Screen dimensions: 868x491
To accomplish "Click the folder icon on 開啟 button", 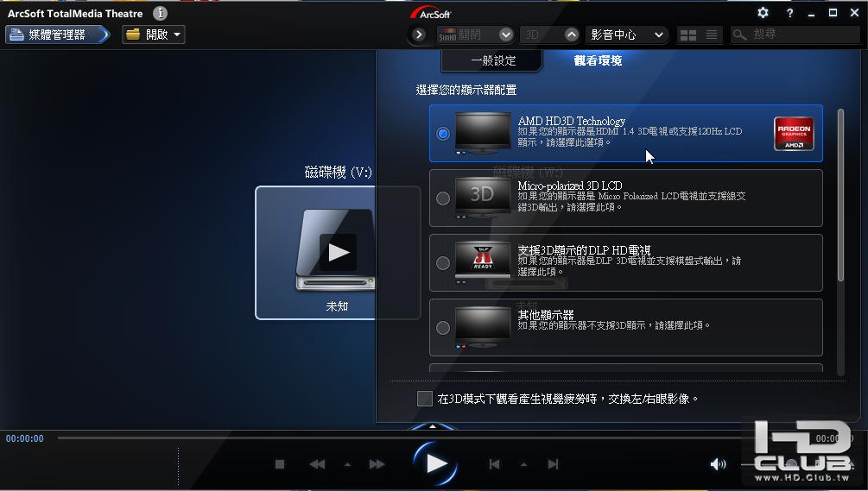I will [133, 35].
